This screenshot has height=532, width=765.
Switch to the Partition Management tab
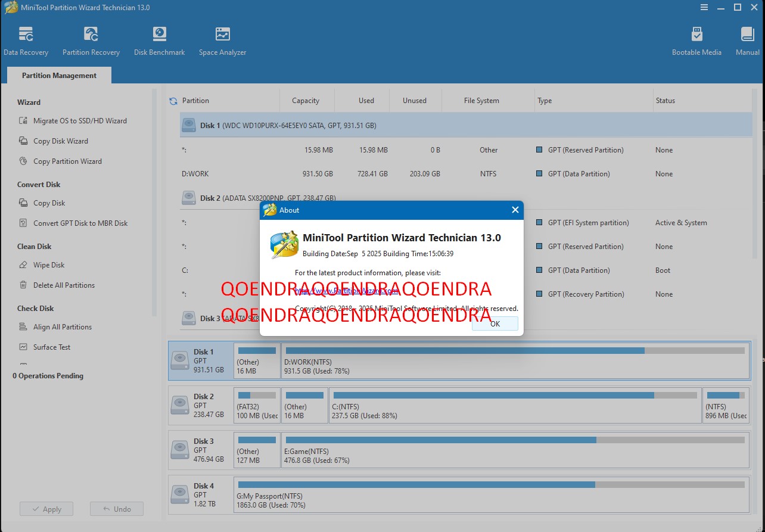(x=58, y=75)
